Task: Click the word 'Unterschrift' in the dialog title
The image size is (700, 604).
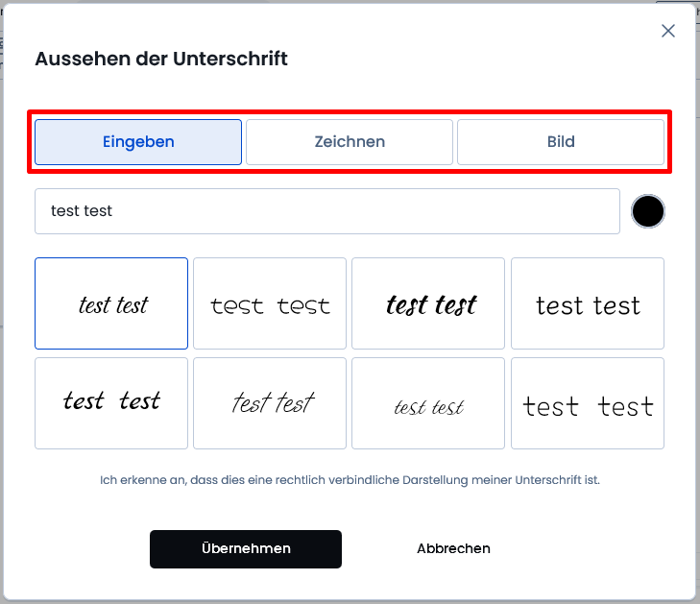Action: pos(230,59)
